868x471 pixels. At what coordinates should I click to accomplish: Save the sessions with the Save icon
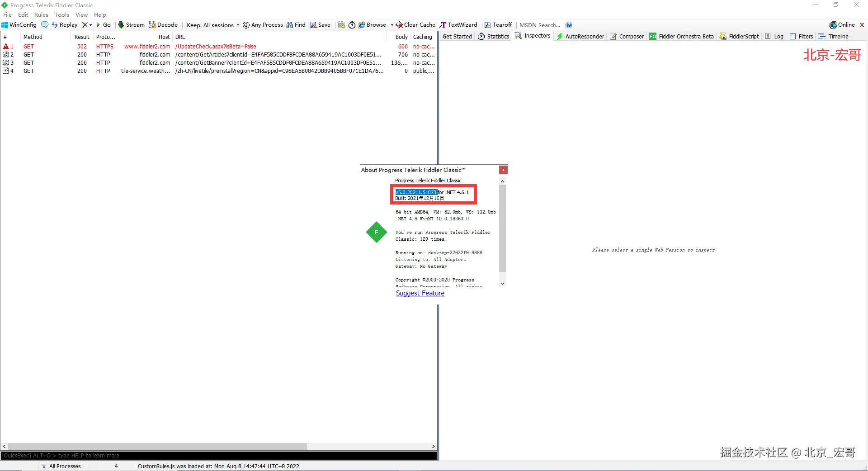[x=320, y=25]
